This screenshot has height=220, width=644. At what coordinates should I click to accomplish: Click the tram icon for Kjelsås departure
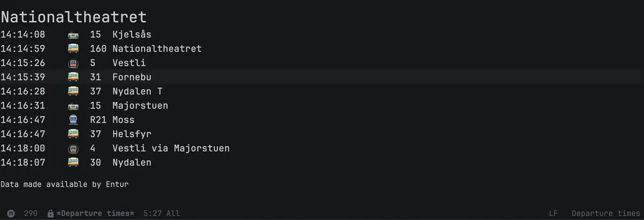point(73,35)
